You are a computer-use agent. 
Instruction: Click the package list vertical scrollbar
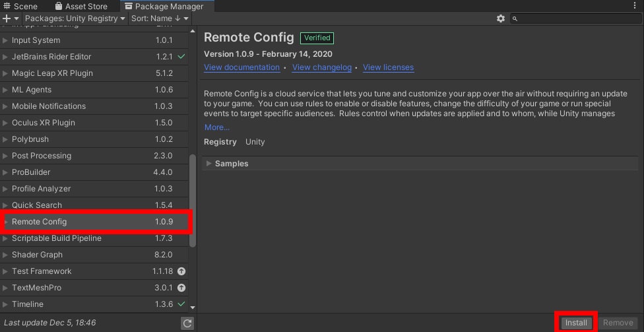coord(193,198)
